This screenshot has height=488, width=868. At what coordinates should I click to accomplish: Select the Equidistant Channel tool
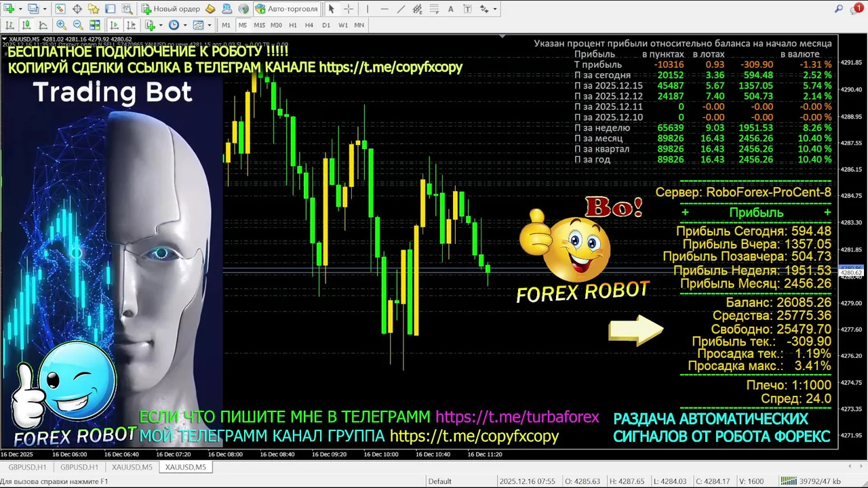coord(418,9)
